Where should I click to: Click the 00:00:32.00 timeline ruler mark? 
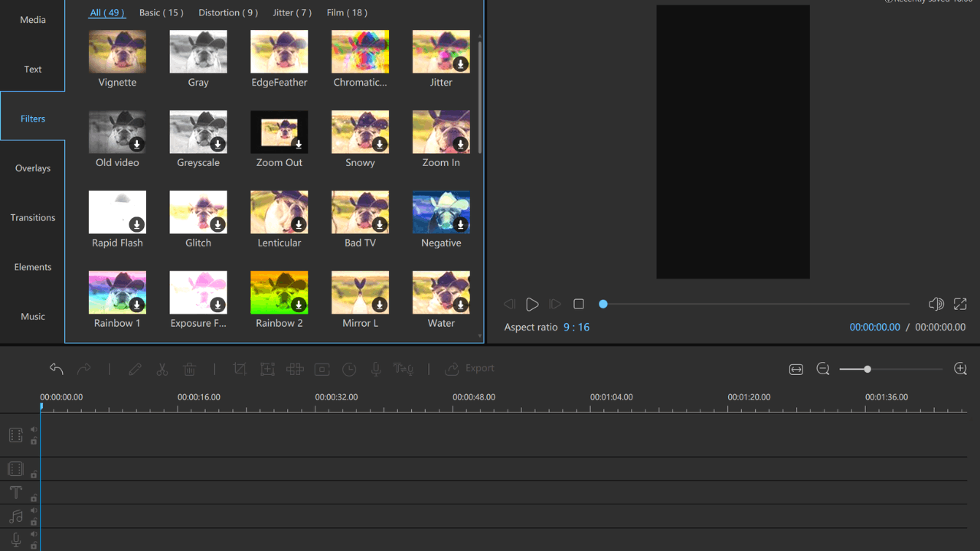(x=336, y=397)
